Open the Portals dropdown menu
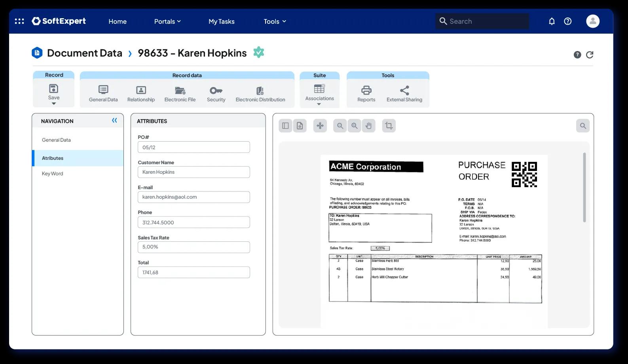The width and height of the screenshot is (628, 364). click(167, 21)
